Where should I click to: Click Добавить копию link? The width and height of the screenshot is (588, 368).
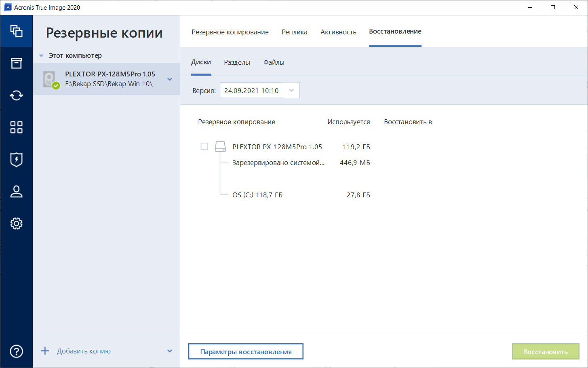tap(84, 351)
